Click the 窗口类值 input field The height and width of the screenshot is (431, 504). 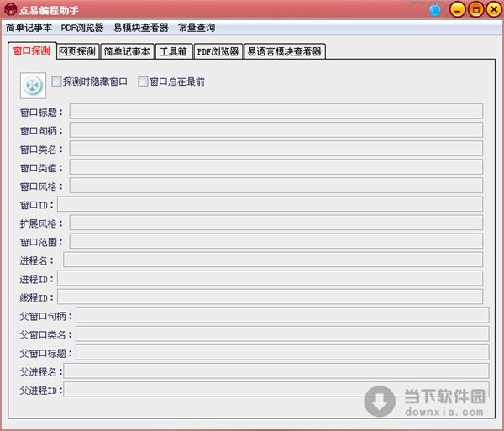pos(276,167)
